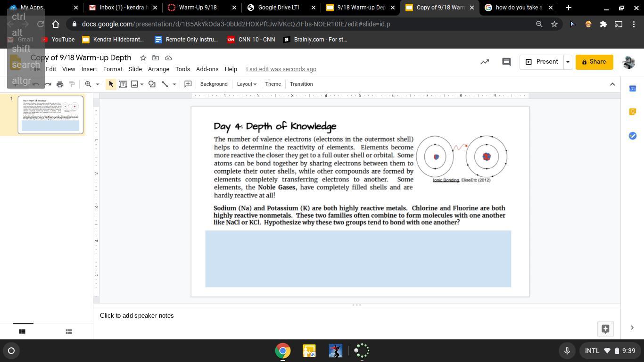
Task: Click the add comment toolbar icon
Action: 188,84
